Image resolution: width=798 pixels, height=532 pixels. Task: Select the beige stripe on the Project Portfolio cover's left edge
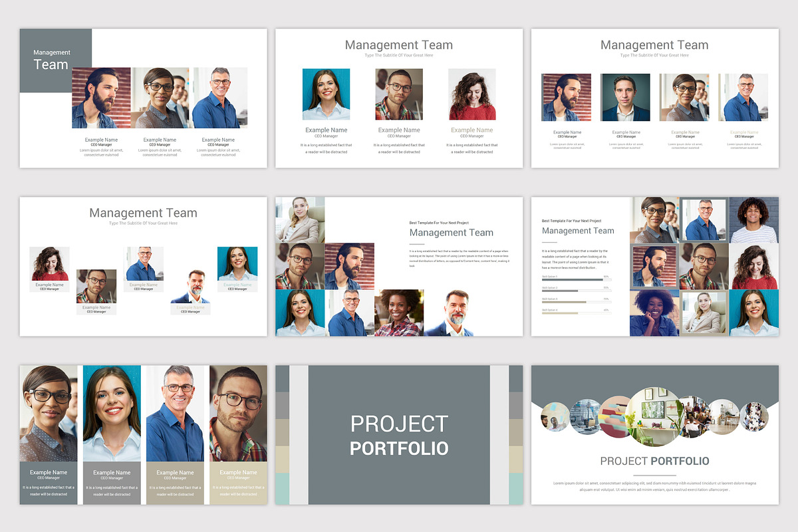tap(283, 460)
